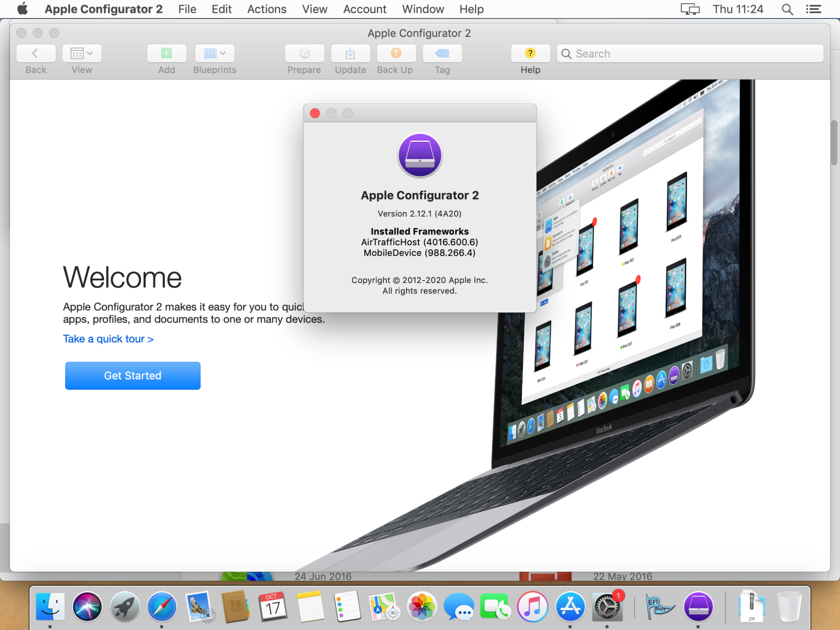840x630 pixels.
Task: Click the Version 2.12.1 (4A20) text
Action: pyautogui.click(x=420, y=213)
